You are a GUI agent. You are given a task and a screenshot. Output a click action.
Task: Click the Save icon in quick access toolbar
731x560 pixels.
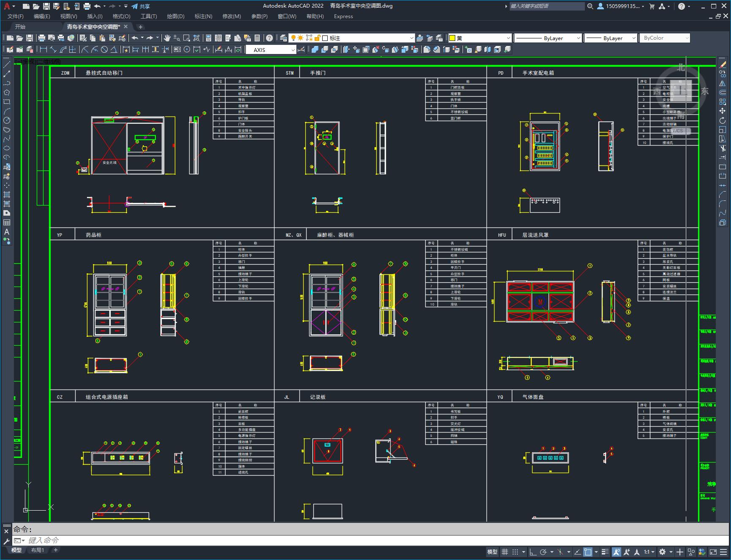46,6
